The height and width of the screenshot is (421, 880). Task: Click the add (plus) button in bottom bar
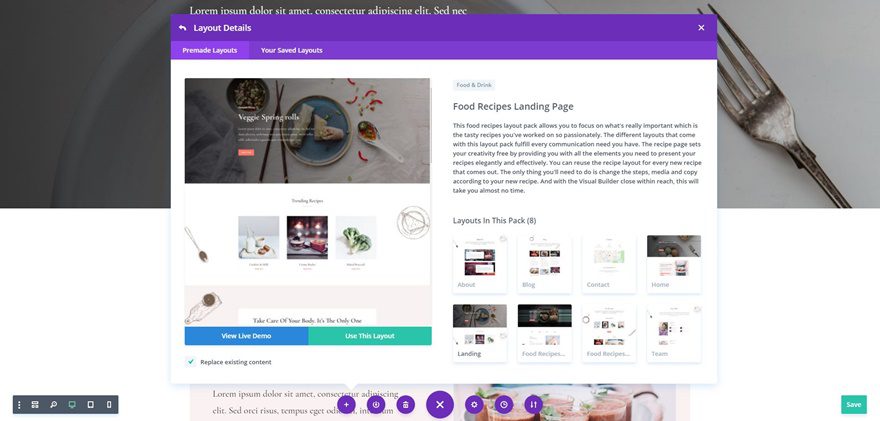coord(346,404)
